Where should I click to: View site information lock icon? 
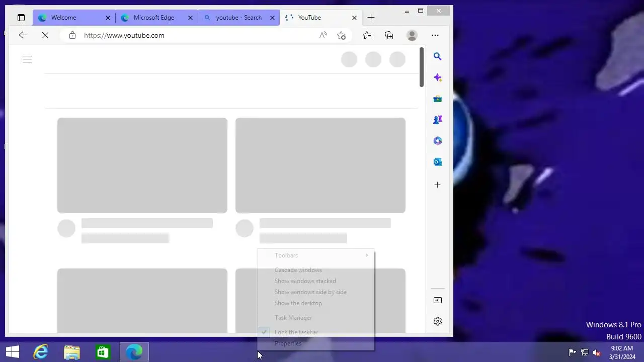(x=72, y=35)
